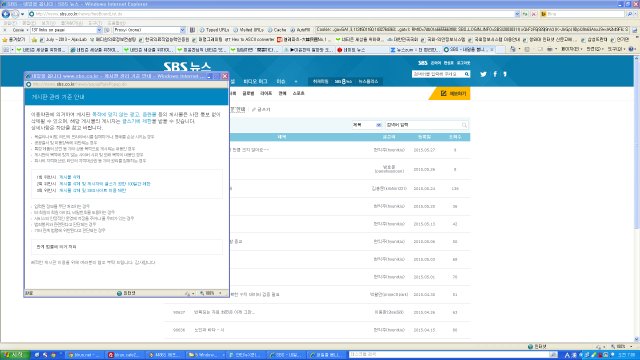This screenshot has width=640, height=360.
Task: Switch to the SBS browser tab
Action: (x=468, y=49)
